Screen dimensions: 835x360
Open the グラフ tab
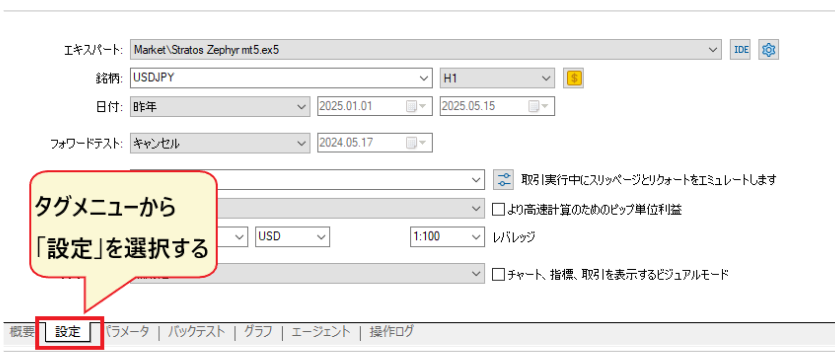[x=258, y=331]
